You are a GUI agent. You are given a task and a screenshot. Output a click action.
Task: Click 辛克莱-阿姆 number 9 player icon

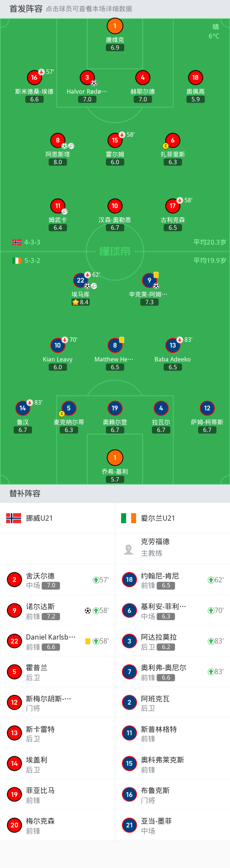tap(149, 280)
